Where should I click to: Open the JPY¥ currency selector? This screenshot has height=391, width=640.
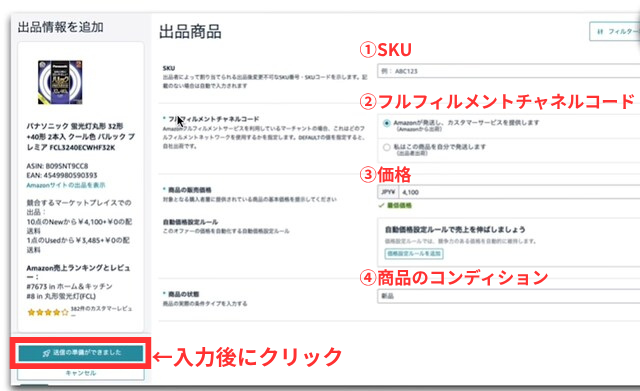388,192
